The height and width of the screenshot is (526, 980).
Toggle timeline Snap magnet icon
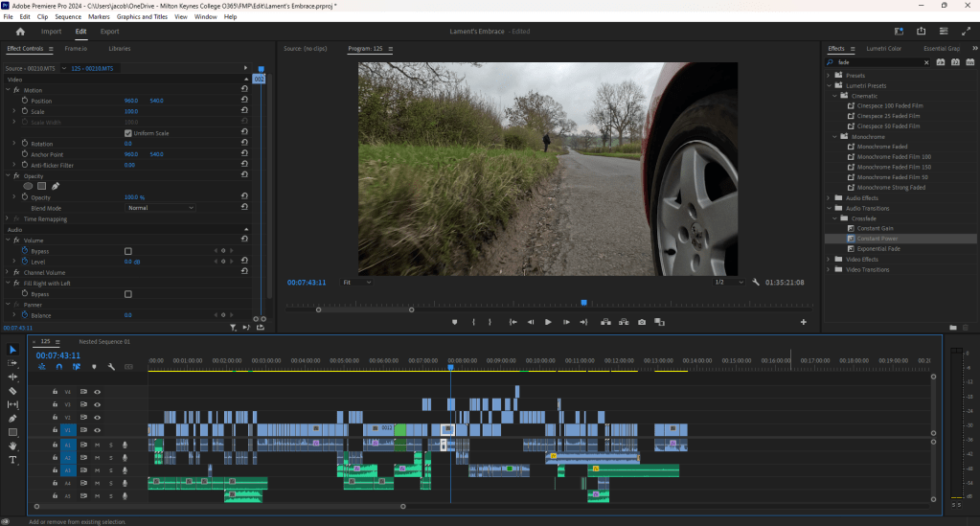[59, 366]
